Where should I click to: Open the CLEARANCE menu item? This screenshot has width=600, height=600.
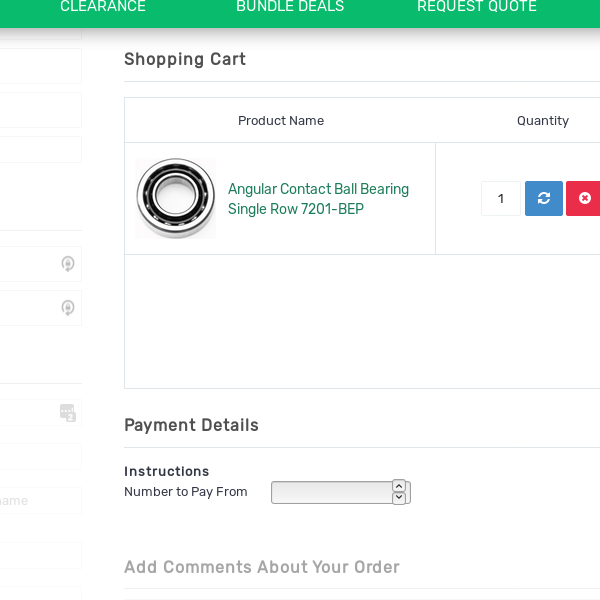coord(103,7)
